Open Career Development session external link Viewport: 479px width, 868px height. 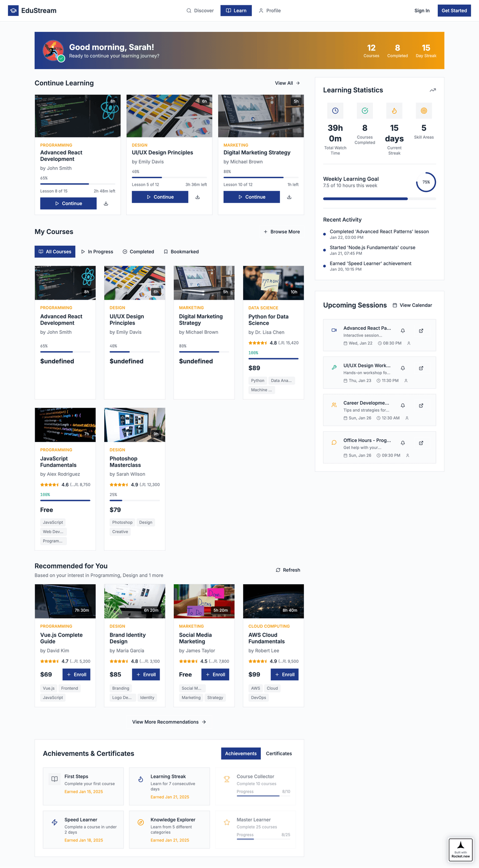pos(421,406)
